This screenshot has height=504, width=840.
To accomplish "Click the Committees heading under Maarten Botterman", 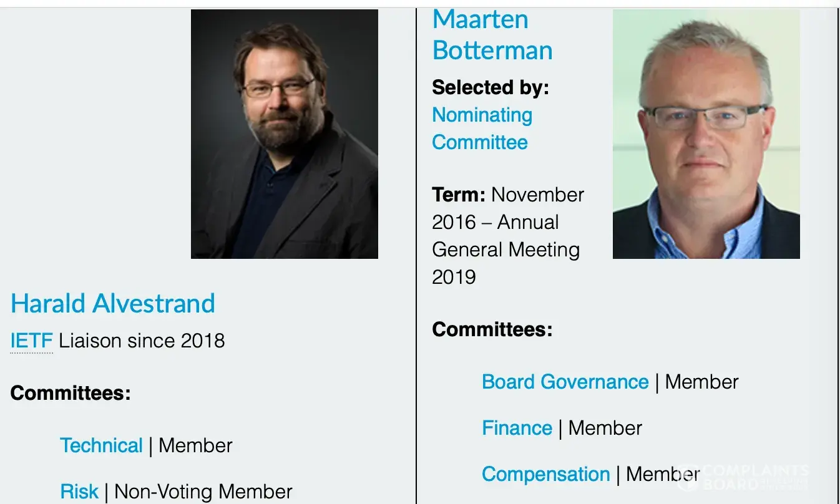I will (492, 329).
